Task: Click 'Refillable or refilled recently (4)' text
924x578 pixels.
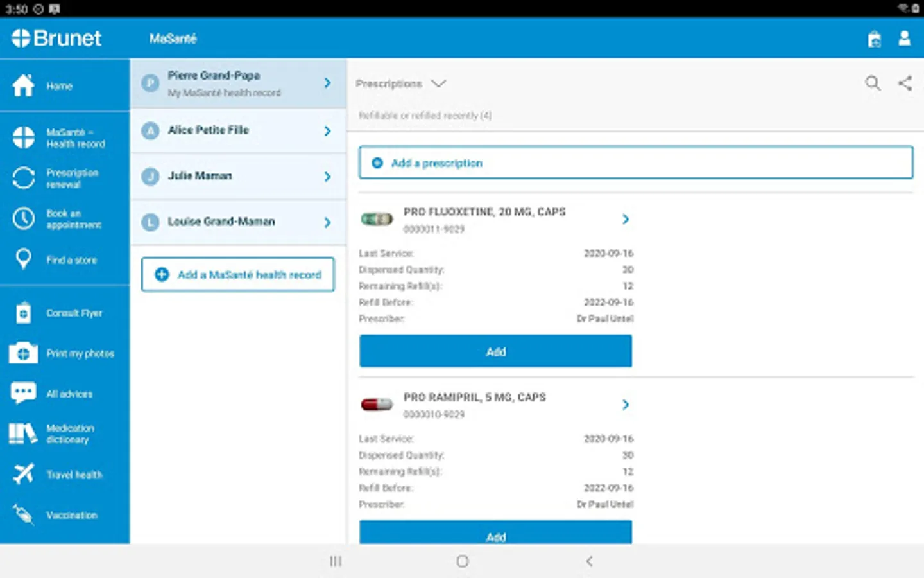Action: point(425,116)
